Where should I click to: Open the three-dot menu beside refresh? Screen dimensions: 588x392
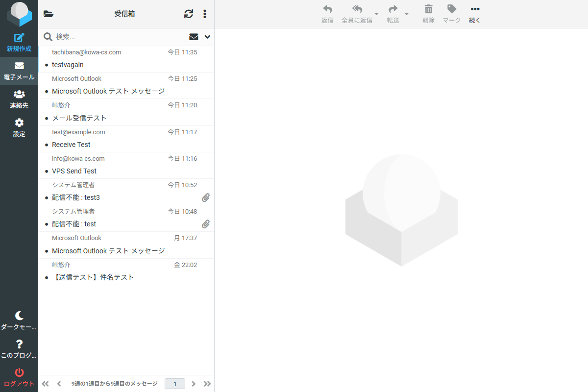coord(205,14)
